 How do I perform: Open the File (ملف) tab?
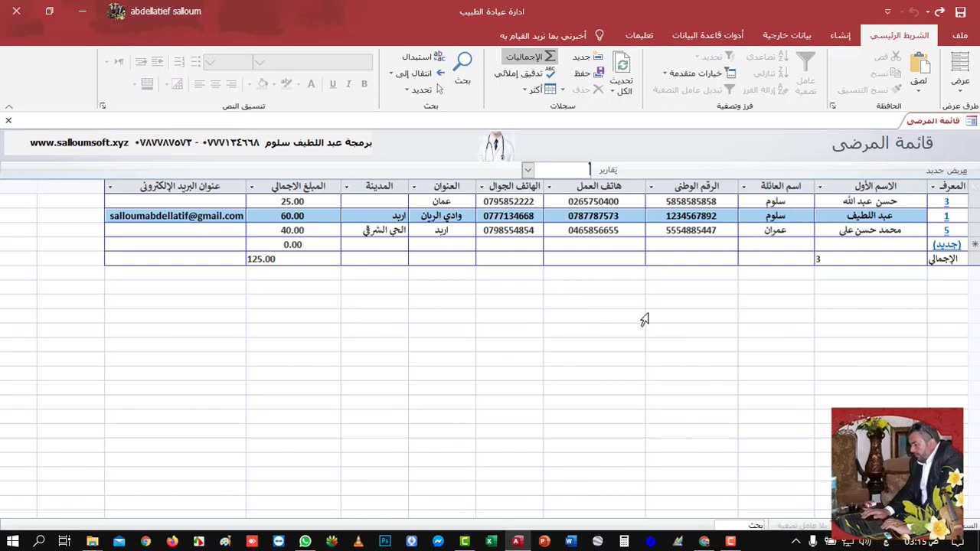pos(960,35)
